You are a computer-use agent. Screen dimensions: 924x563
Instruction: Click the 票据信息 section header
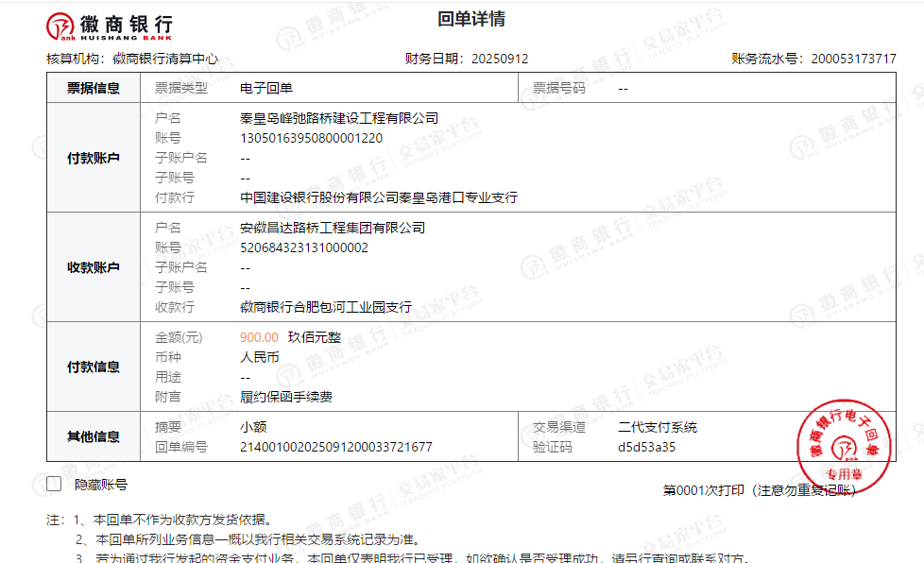[93, 89]
